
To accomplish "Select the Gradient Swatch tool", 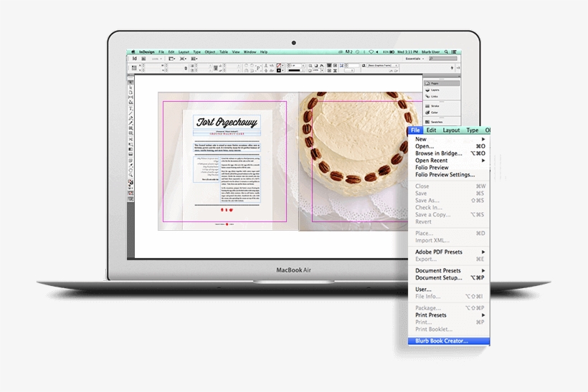I will coord(131,149).
